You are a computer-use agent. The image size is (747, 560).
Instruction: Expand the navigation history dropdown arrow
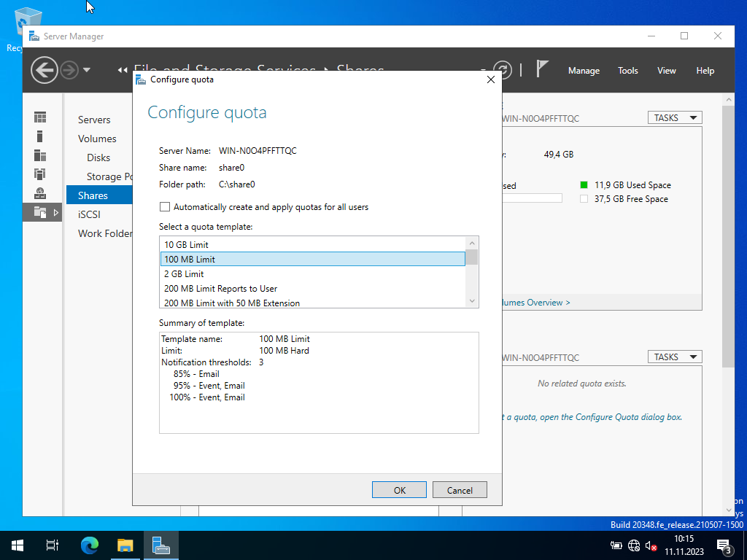[x=87, y=70]
